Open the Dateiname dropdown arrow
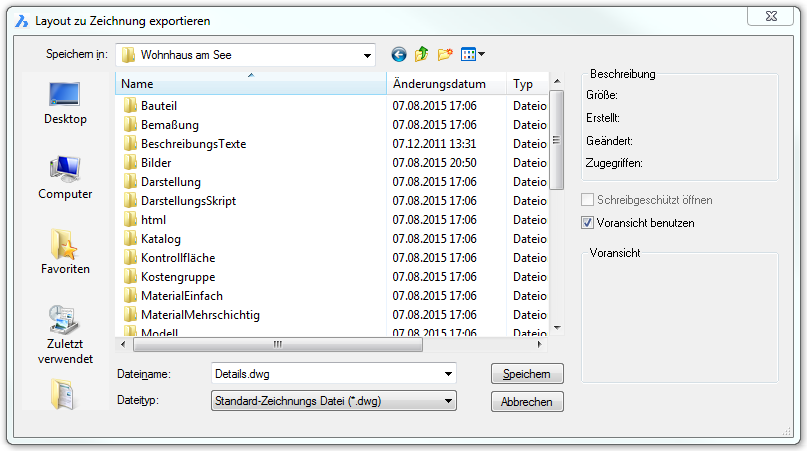 point(448,374)
